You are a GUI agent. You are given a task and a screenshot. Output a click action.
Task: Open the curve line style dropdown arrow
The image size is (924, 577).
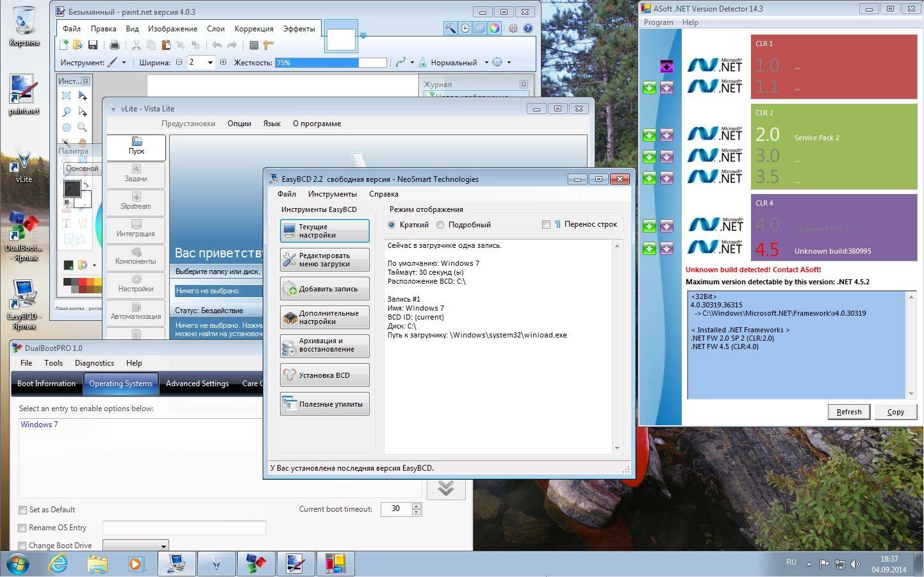tap(411, 63)
